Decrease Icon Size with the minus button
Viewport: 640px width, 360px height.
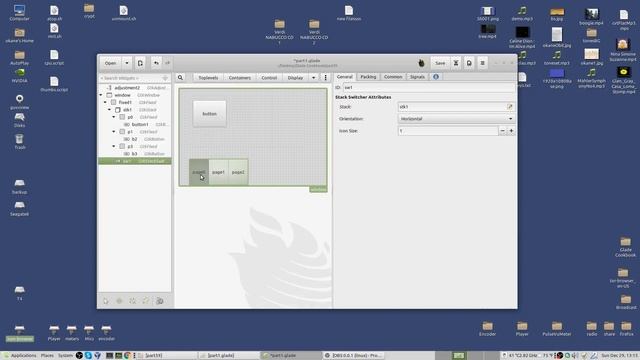point(502,131)
